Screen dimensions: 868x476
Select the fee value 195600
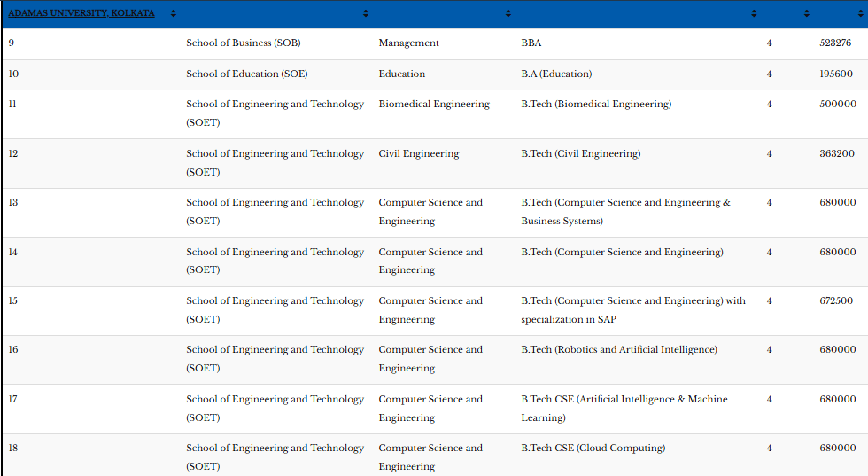[x=836, y=74]
